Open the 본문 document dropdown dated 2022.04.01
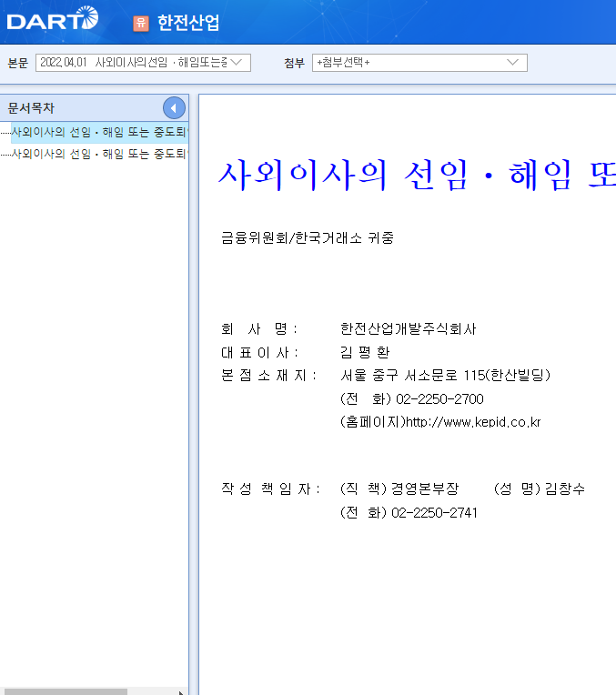 (x=143, y=63)
